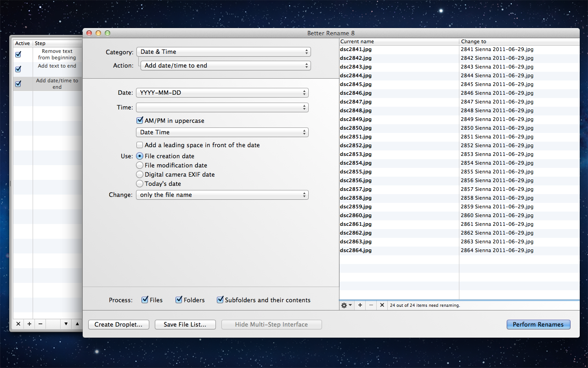588x368 pixels.
Task: Select 'File modification date' option
Action: tap(140, 165)
